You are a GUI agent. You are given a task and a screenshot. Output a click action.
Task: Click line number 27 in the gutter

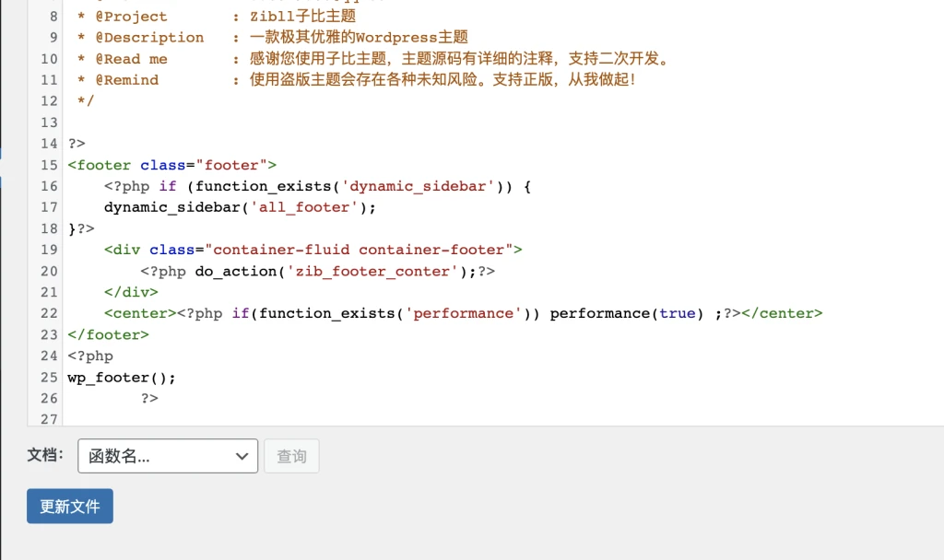click(x=49, y=419)
